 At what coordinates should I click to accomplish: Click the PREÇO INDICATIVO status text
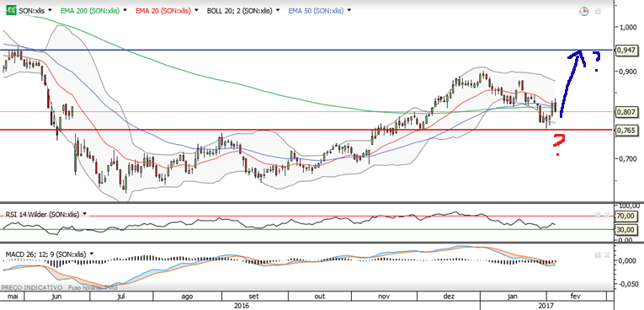(32, 288)
